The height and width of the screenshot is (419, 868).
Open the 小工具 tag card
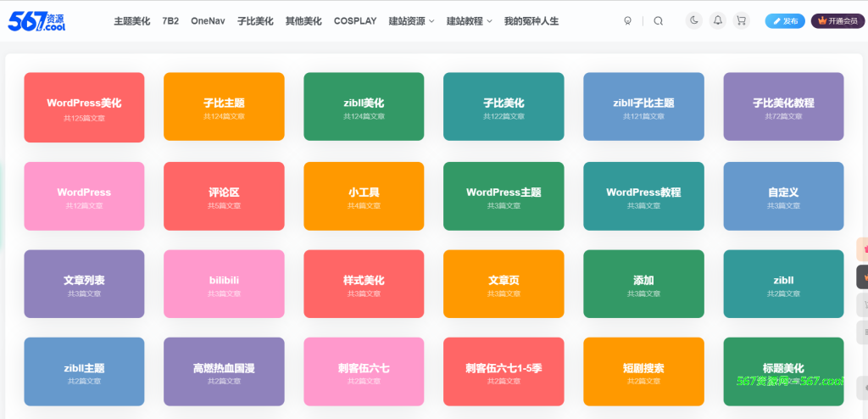click(364, 196)
